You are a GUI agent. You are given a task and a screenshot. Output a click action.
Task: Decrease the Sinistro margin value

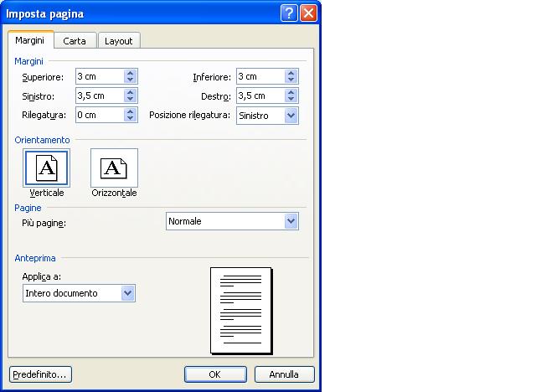pos(131,100)
